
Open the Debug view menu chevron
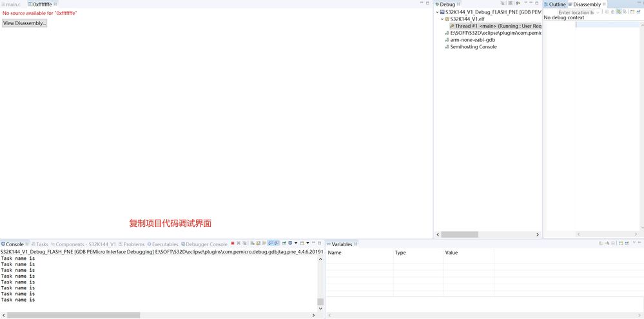coord(526,3)
